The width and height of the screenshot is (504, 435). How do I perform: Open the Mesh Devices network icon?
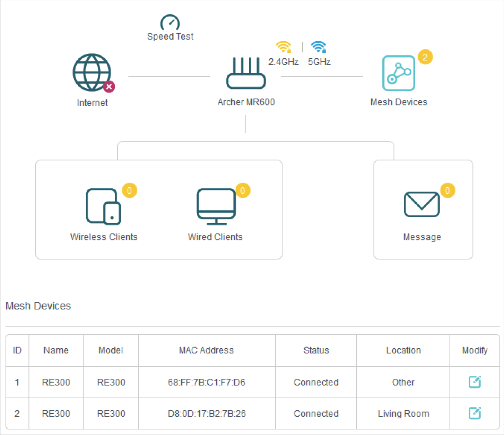pos(399,73)
